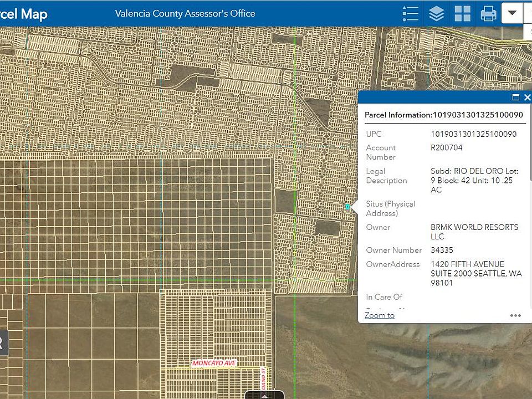Open the Print widget

click(x=489, y=14)
